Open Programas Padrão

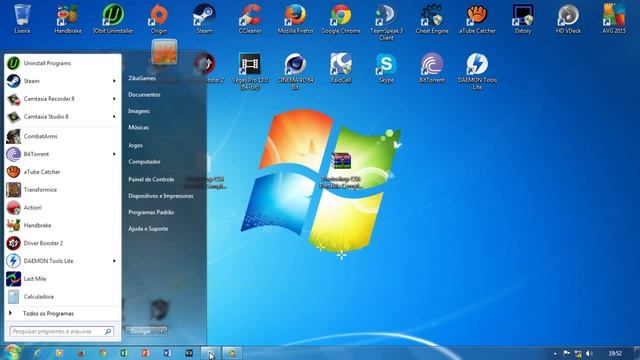point(151,212)
